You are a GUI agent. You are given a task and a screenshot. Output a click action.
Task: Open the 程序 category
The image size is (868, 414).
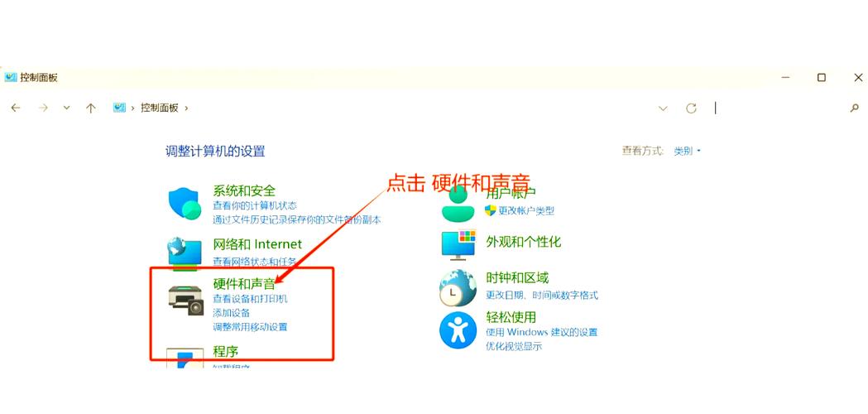225,351
